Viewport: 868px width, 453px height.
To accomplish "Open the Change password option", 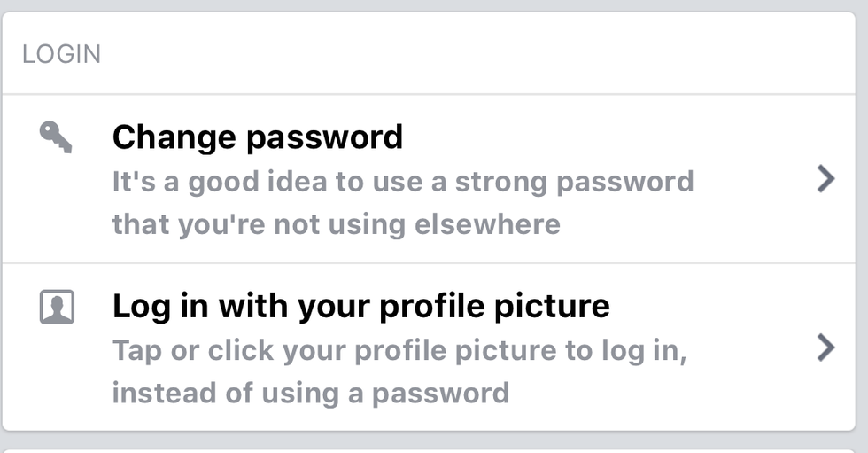I will pos(257,137).
